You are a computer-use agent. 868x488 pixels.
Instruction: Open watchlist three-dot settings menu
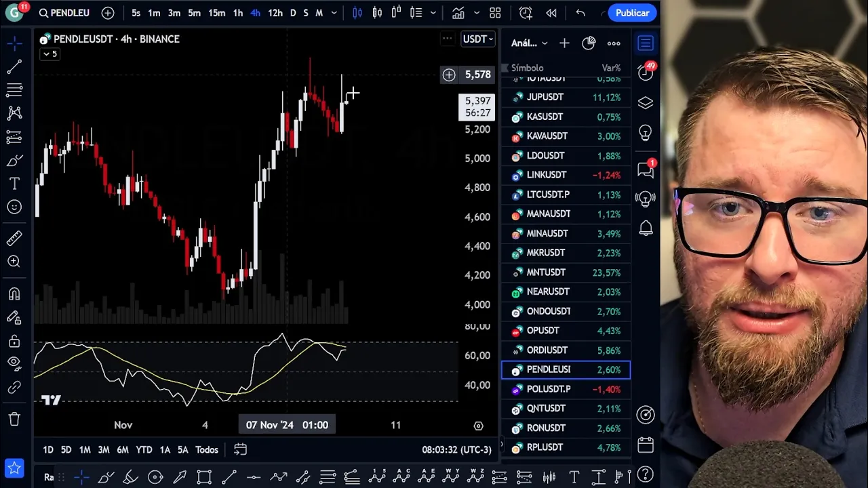[x=614, y=43]
